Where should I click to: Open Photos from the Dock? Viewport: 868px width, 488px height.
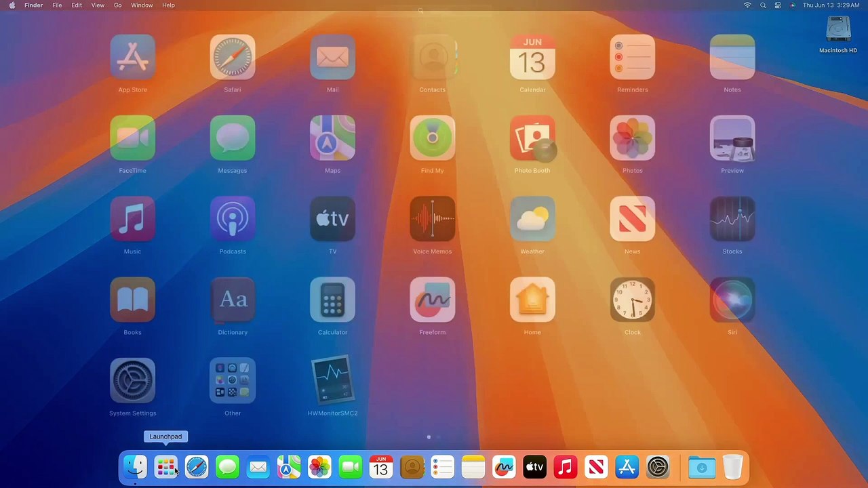319,467
